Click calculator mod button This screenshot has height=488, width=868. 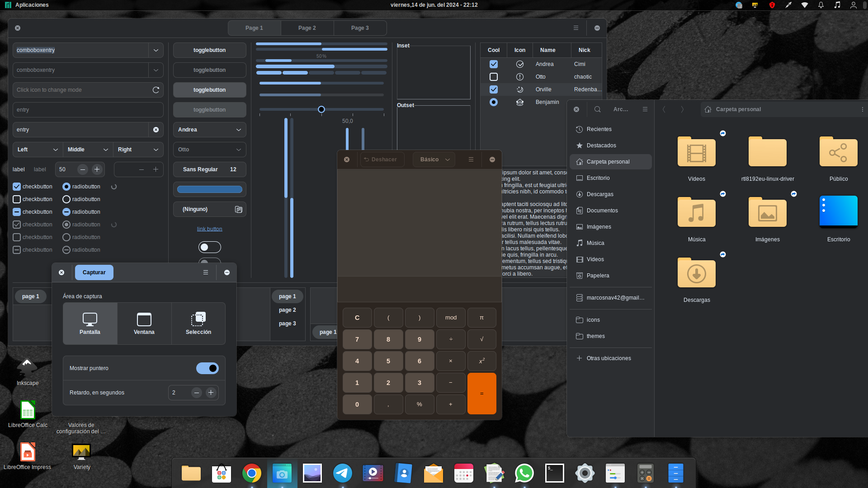pos(451,318)
